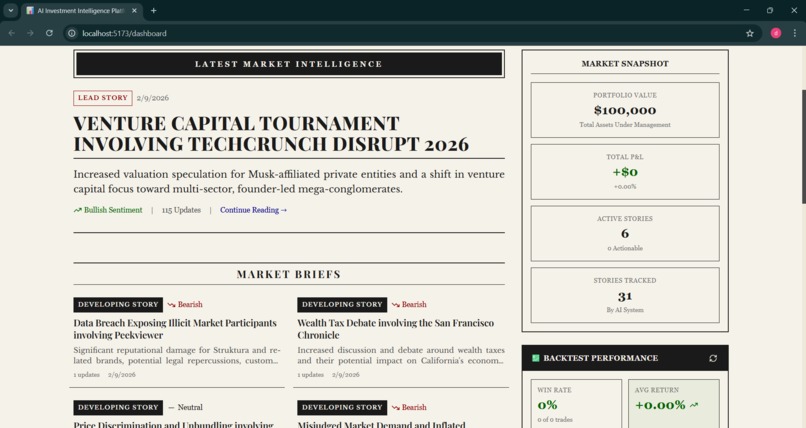Click the Bearish label on Misjudged Market card

(414, 407)
